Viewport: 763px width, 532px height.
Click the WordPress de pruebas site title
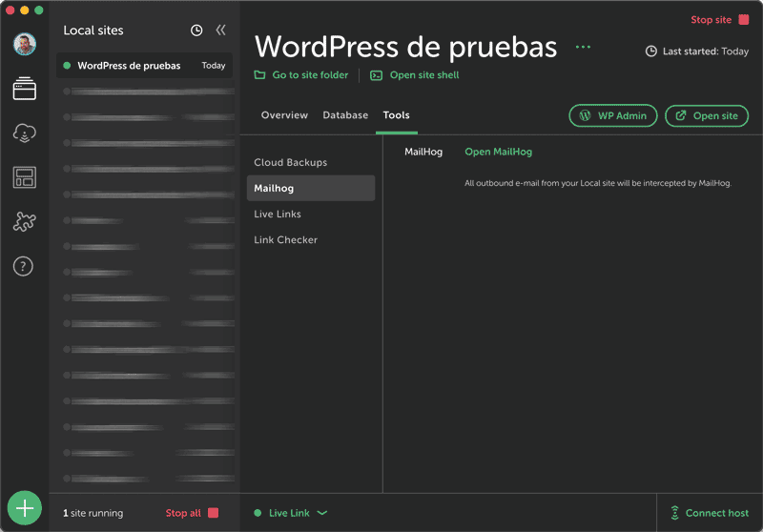[x=405, y=47]
